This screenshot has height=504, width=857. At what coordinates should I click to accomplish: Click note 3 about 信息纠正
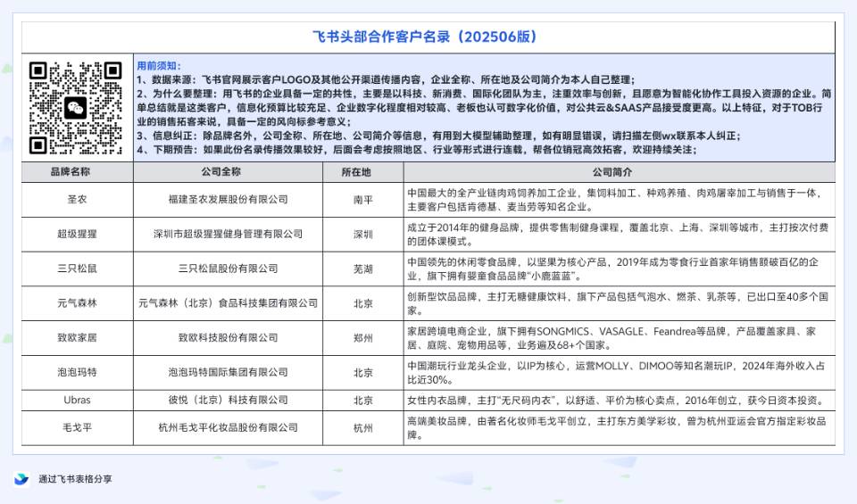(x=439, y=136)
